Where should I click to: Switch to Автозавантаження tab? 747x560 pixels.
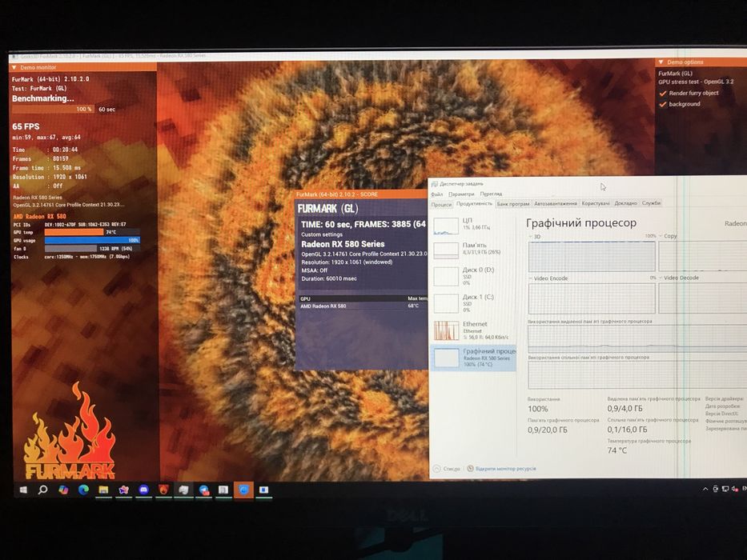click(555, 203)
